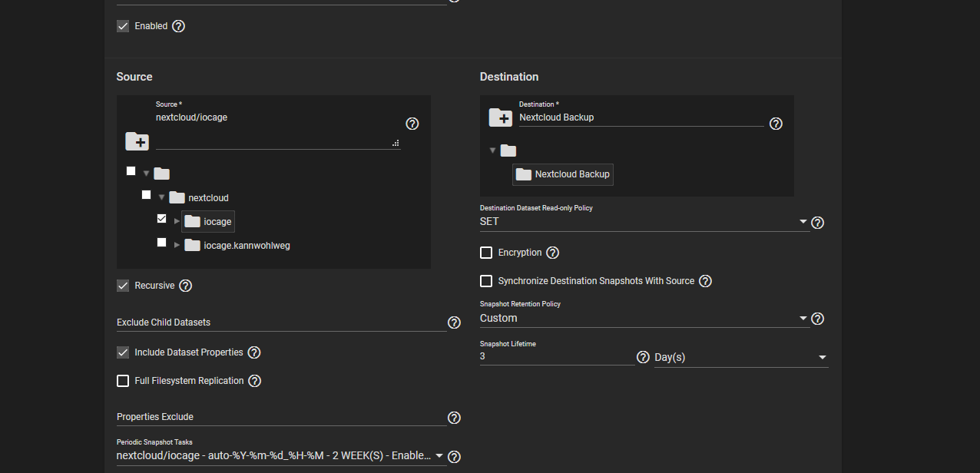The height and width of the screenshot is (473, 980).
Task: Open help for Synchronize Destination Snapshots
Action: 705,281
